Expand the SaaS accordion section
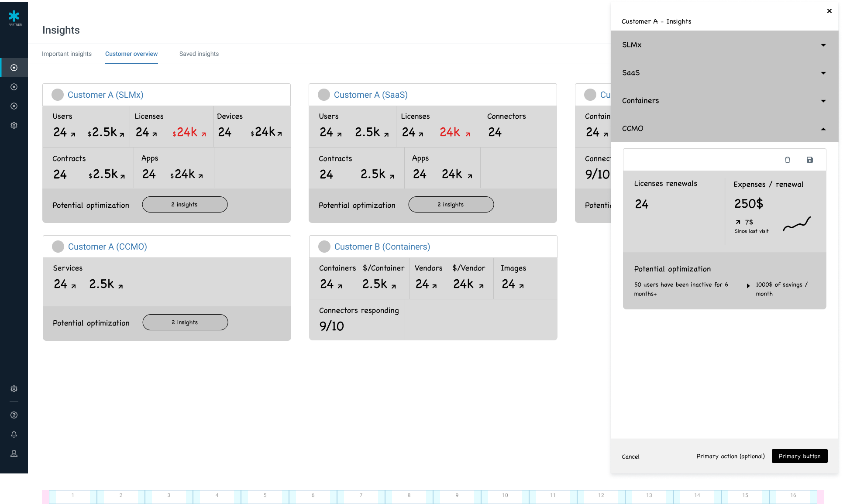843x504 pixels. (x=725, y=72)
